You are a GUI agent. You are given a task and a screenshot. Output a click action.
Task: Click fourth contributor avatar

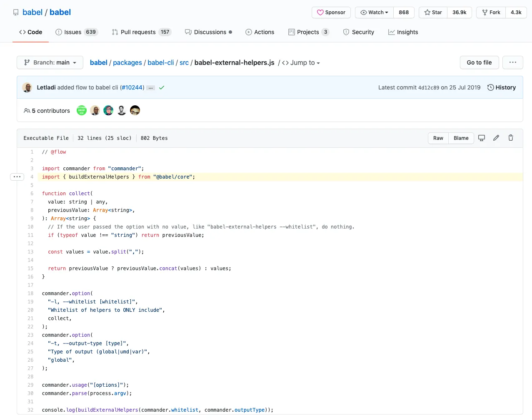click(x=122, y=110)
